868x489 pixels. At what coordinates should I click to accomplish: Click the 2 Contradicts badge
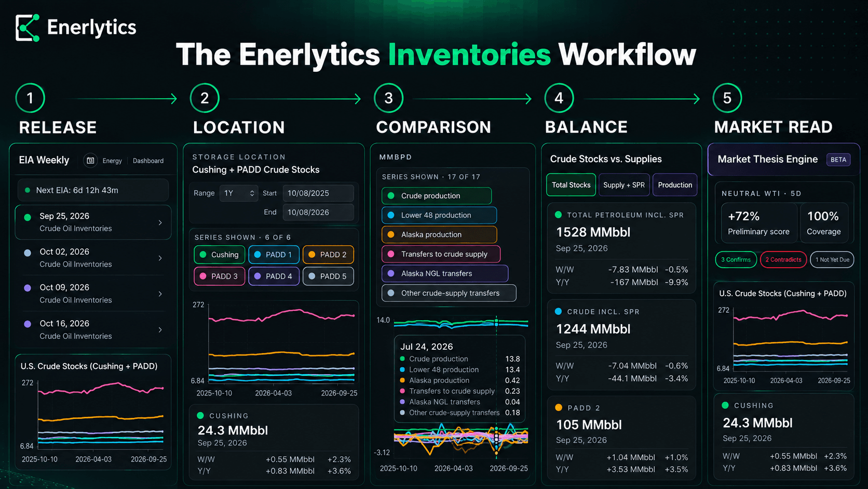click(783, 259)
